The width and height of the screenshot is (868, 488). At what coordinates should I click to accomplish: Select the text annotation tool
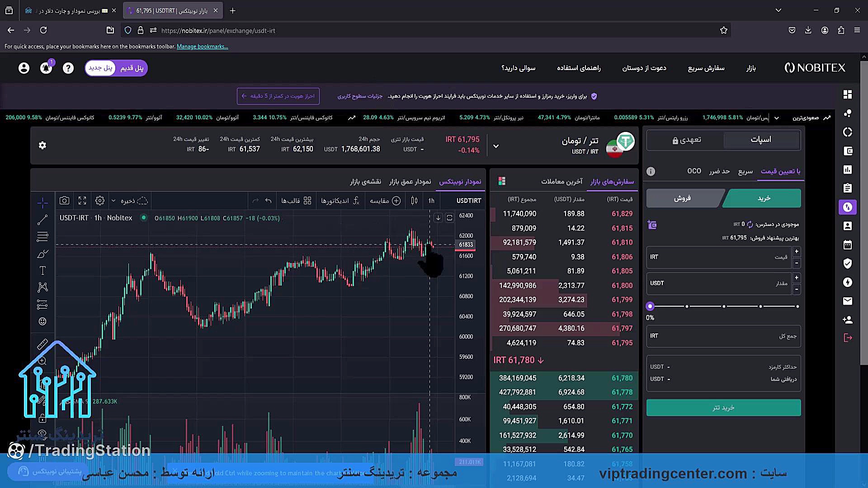(x=42, y=271)
